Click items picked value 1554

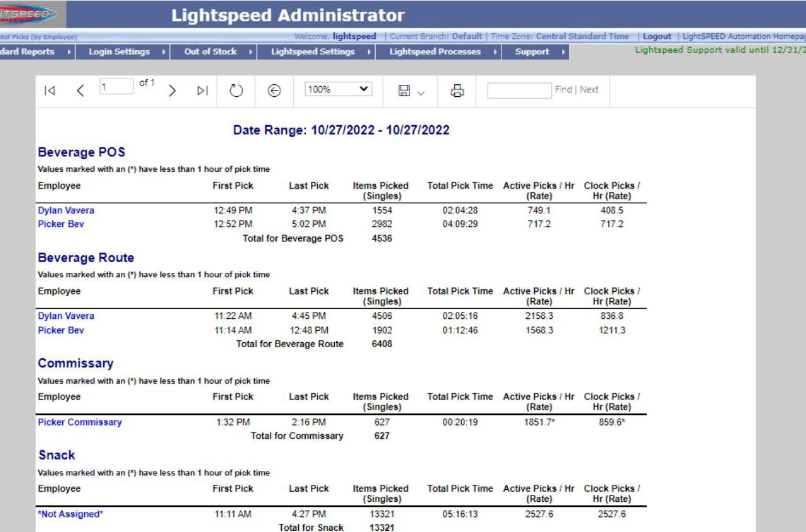(382, 211)
